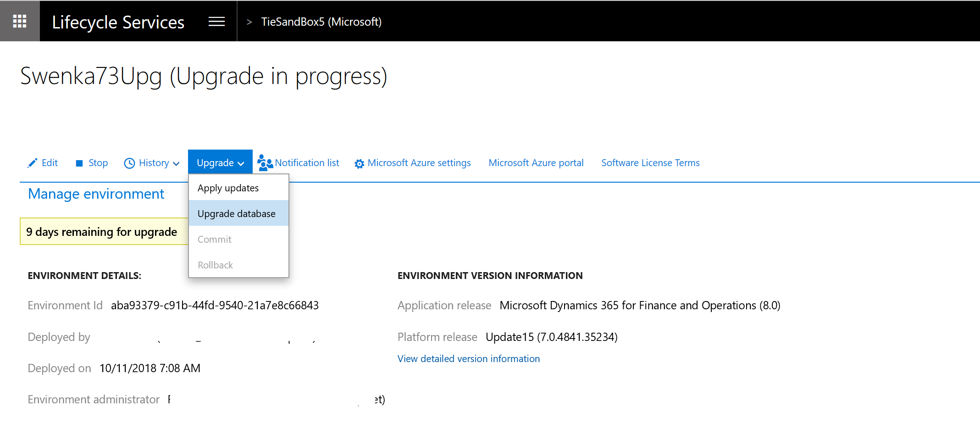The image size is (980, 424).
Task: Collapse the Upgrade dropdown button
Action: click(220, 162)
